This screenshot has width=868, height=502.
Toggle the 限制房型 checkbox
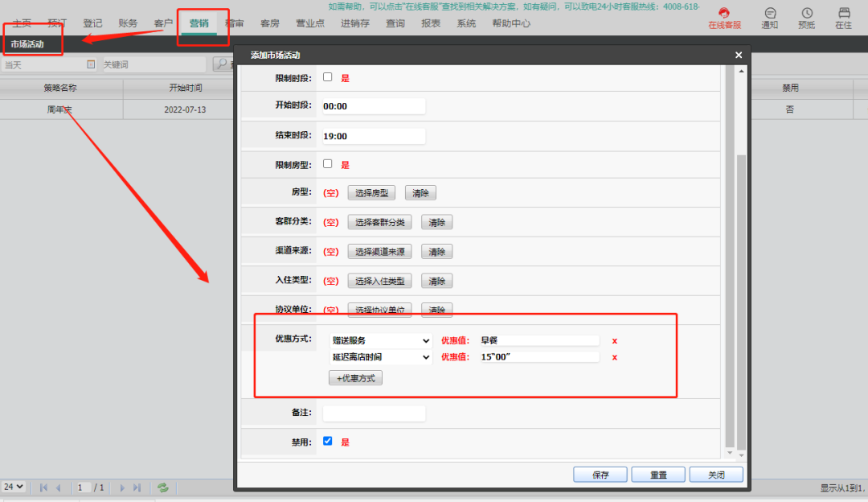[x=328, y=164]
